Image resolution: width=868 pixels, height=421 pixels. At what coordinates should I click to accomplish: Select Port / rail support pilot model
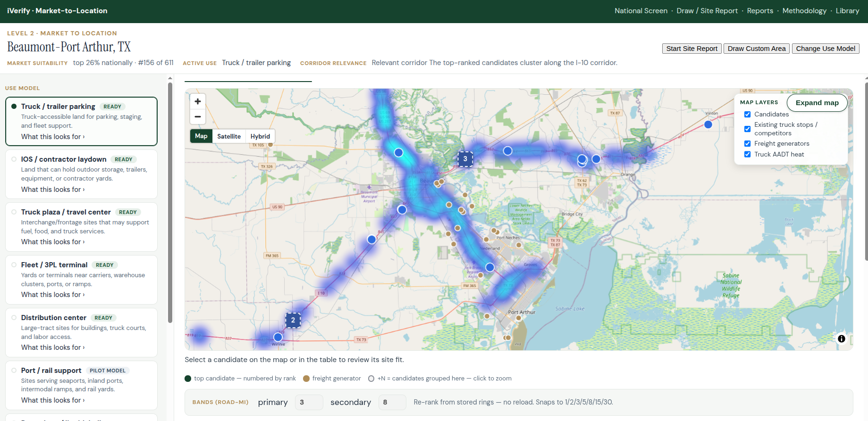point(81,385)
